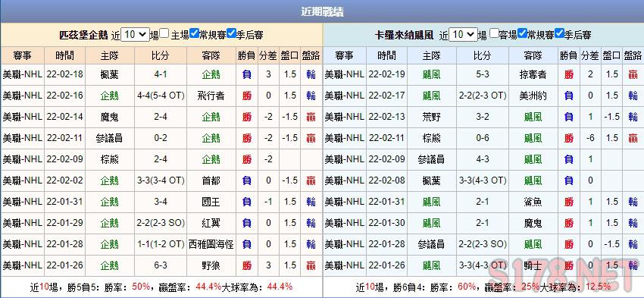
Task: Uncheck 常規賽 checkbox in the 卡羅來納颶風 panel
Action: pyautogui.click(x=522, y=33)
